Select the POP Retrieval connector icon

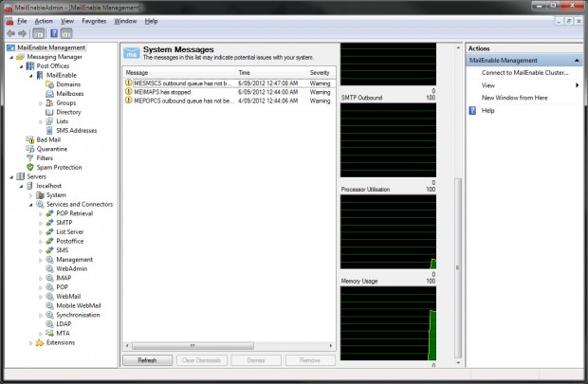click(49, 213)
